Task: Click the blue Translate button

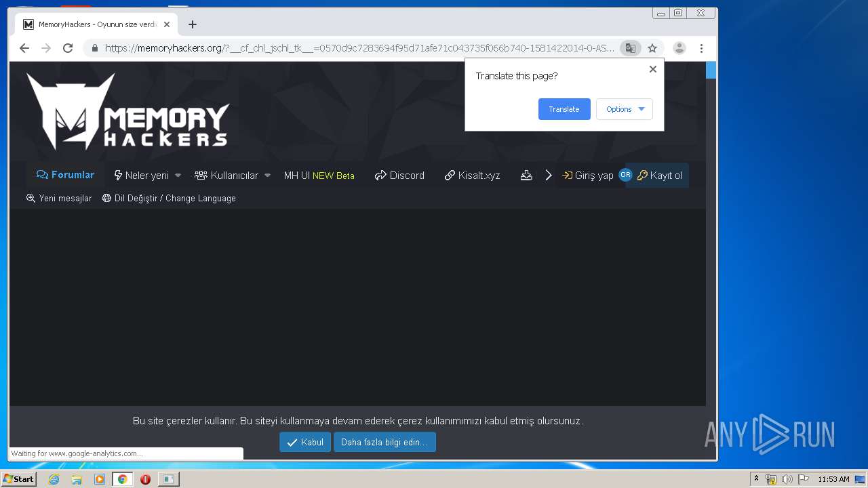Action: click(564, 109)
